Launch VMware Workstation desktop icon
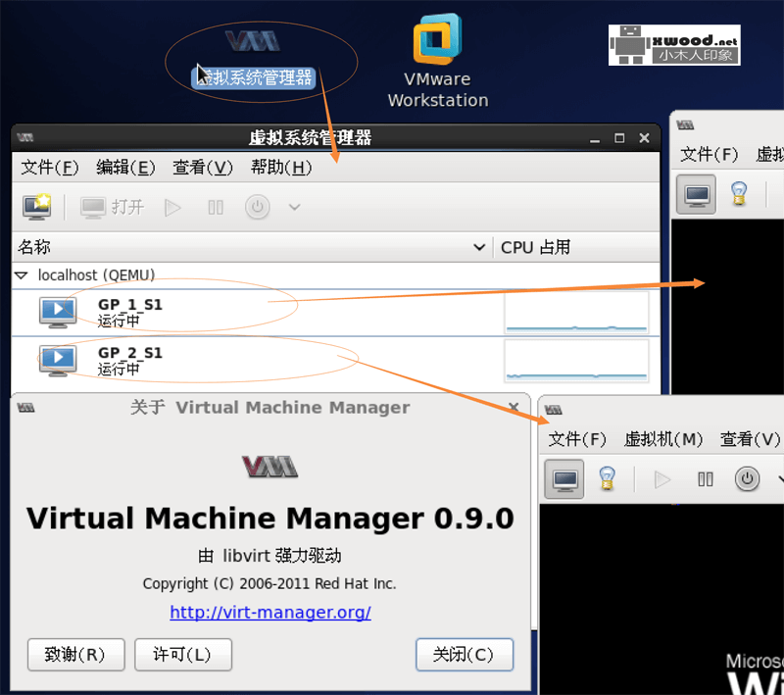Screen dimensions: 784x695 point(437,61)
